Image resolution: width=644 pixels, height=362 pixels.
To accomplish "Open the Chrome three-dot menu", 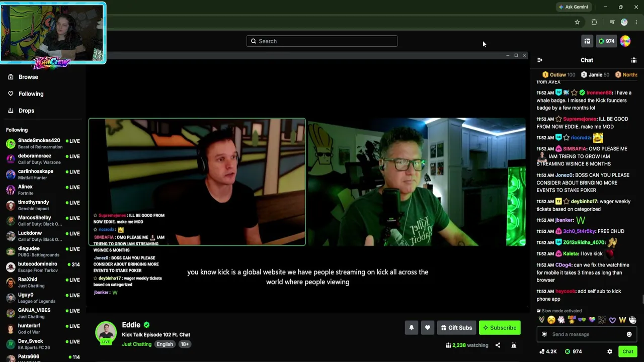I will point(636,22).
